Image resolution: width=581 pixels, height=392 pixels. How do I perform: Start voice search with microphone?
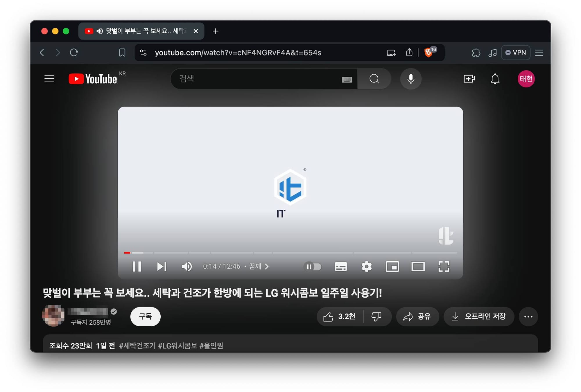pos(411,79)
